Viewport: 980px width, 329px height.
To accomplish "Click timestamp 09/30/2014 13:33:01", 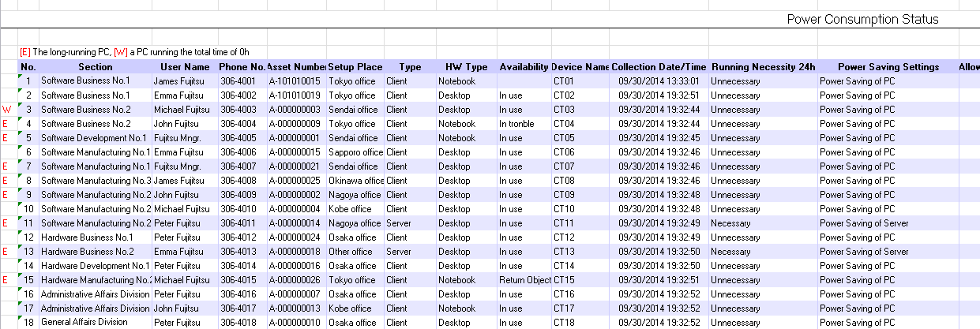I will pos(659,81).
